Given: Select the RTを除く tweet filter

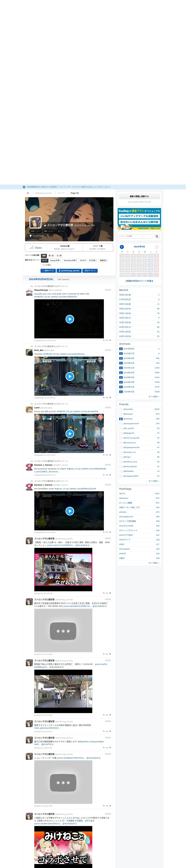Looking at the screenshot, I should tap(93, 260).
